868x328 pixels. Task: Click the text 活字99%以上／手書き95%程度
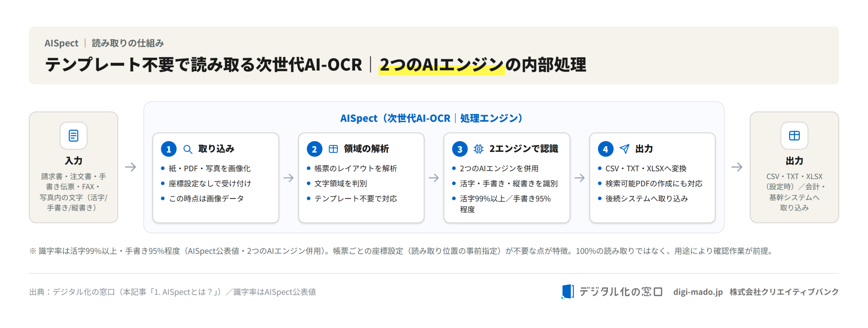tap(505, 204)
